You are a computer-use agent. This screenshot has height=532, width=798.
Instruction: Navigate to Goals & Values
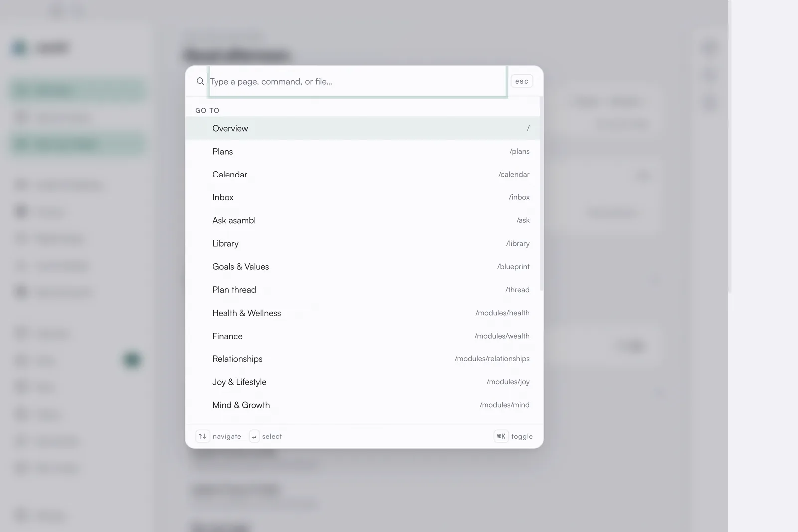(x=362, y=267)
